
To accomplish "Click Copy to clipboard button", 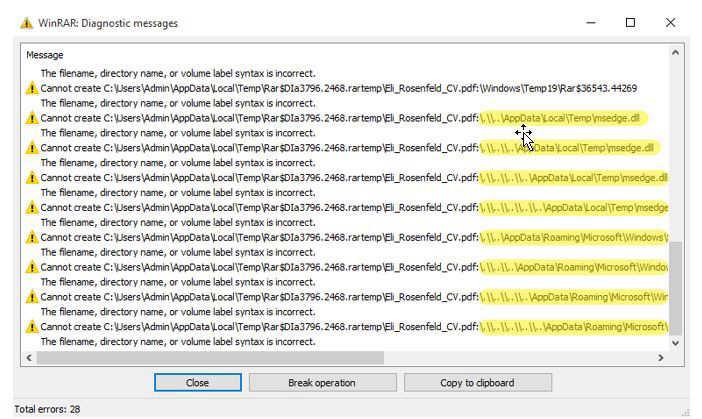I will (x=477, y=383).
